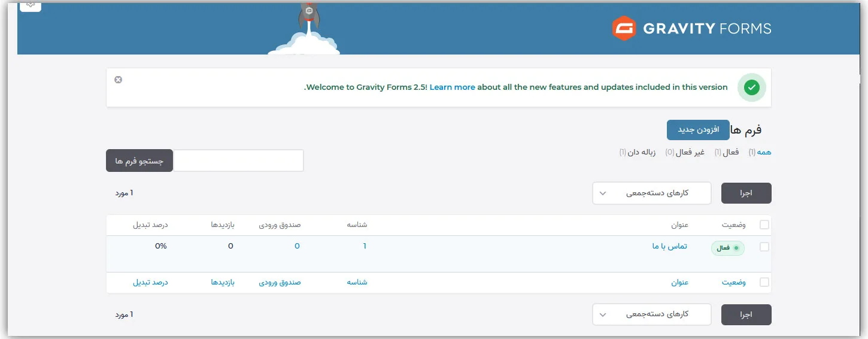The image size is (868, 339).
Task: Click the top ۱ مورد item count
Action: [x=124, y=193]
